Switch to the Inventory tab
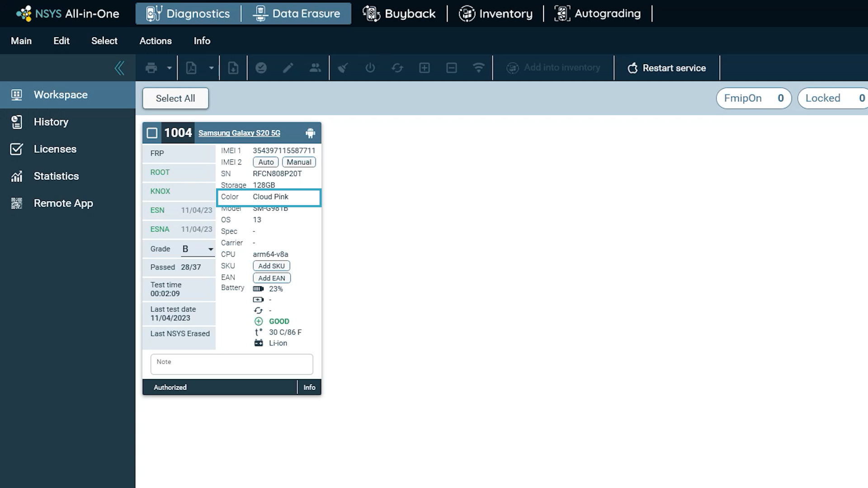 [495, 14]
